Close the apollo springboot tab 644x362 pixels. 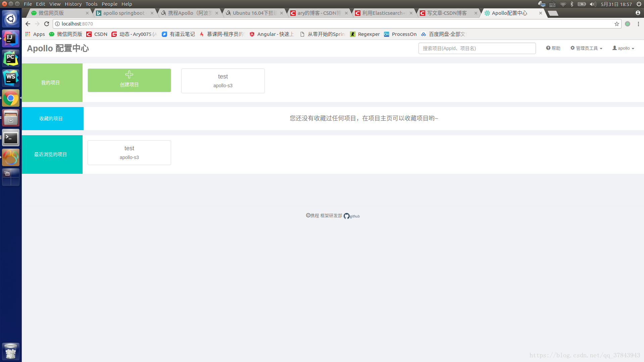click(152, 13)
